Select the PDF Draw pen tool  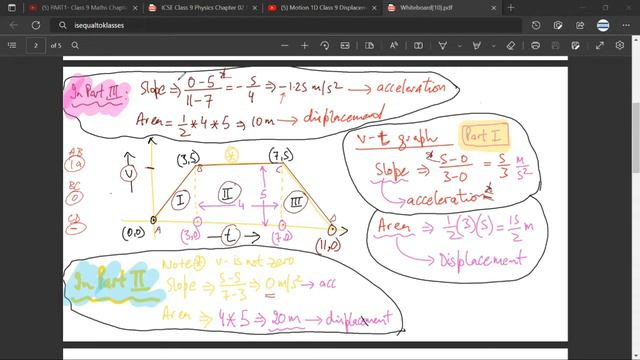tap(442, 45)
